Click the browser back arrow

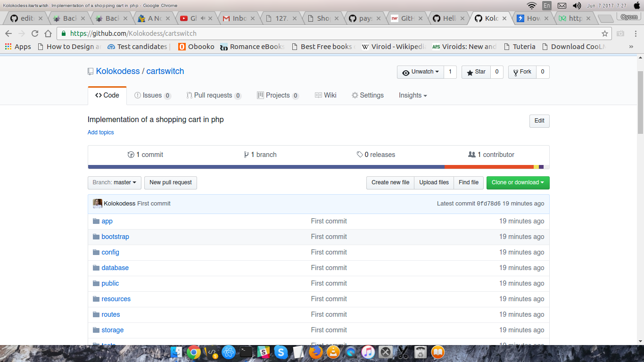click(x=8, y=33)
